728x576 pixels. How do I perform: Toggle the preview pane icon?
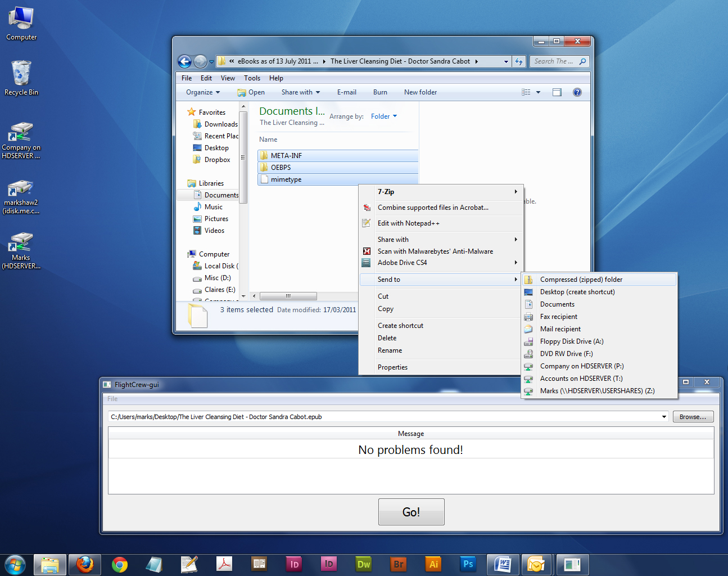557,92
